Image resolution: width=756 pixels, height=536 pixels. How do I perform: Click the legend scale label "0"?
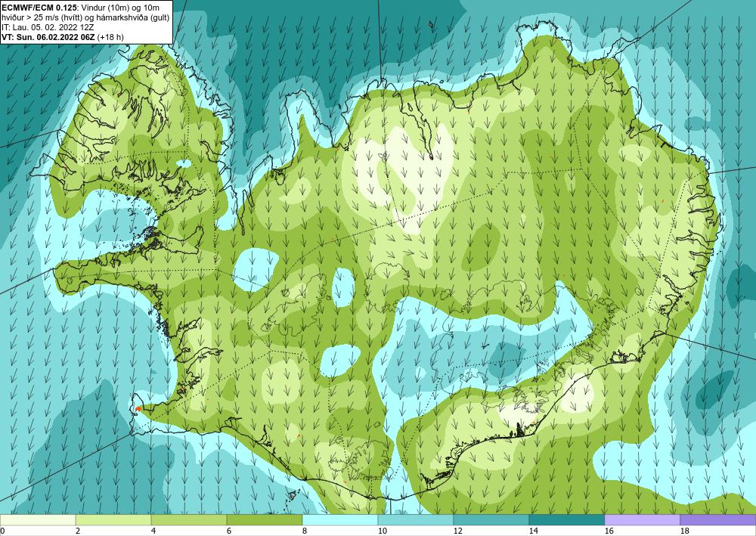(x=2, y=531)
